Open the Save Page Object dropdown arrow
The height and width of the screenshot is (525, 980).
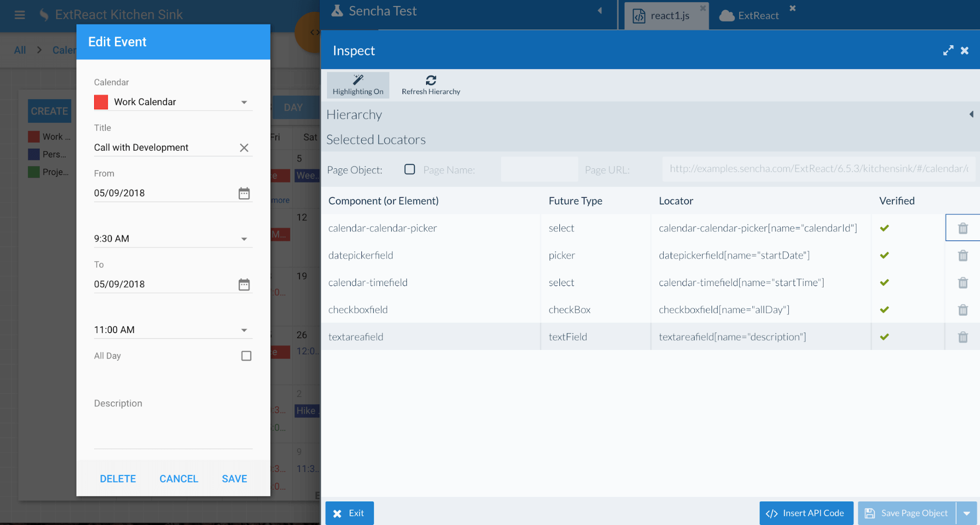[967, 513]
